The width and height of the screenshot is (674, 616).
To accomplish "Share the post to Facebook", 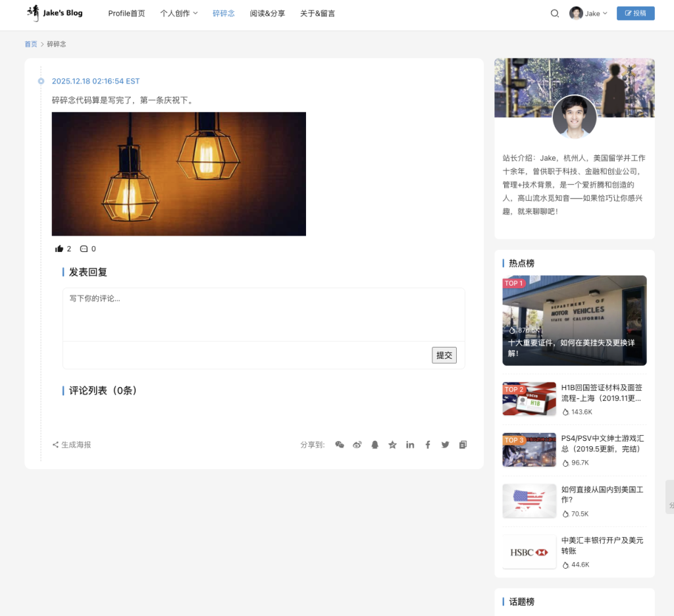I will (428, 444).
